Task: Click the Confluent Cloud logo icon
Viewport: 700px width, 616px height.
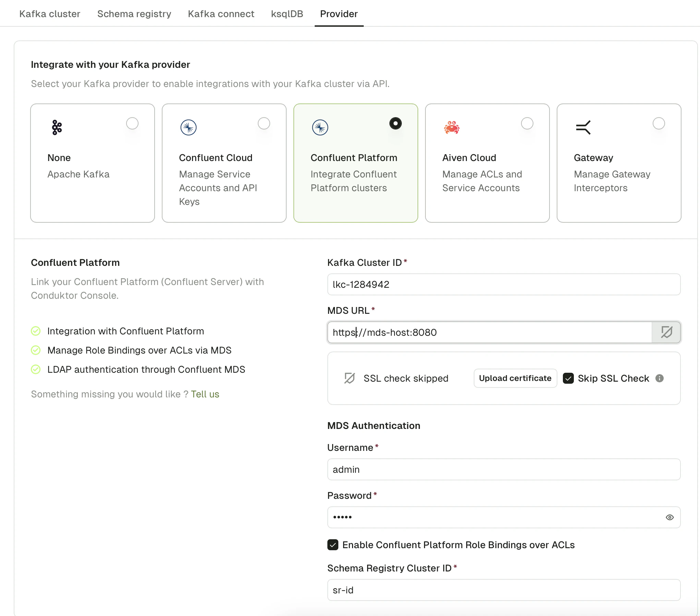Action: [x=189, y=127]
